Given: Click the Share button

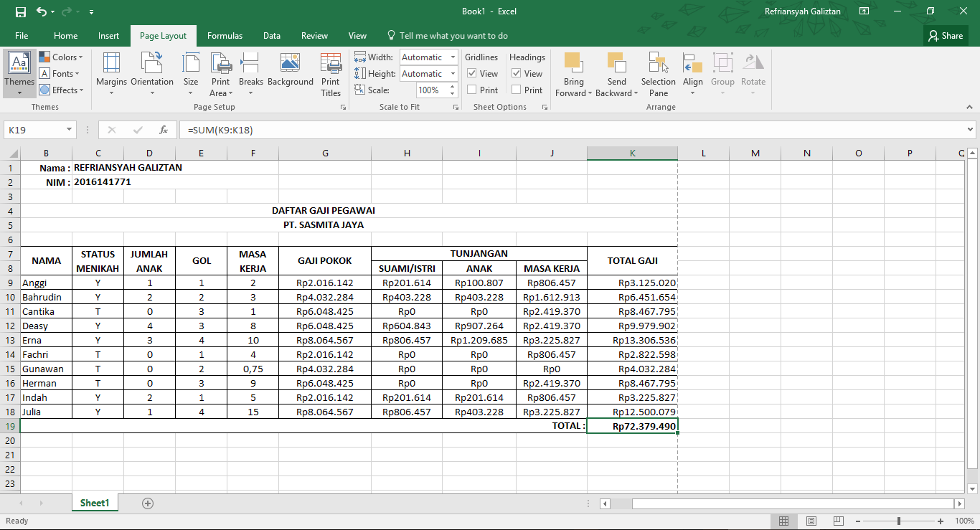Looking at the screenshot, I should click(945, 35).
